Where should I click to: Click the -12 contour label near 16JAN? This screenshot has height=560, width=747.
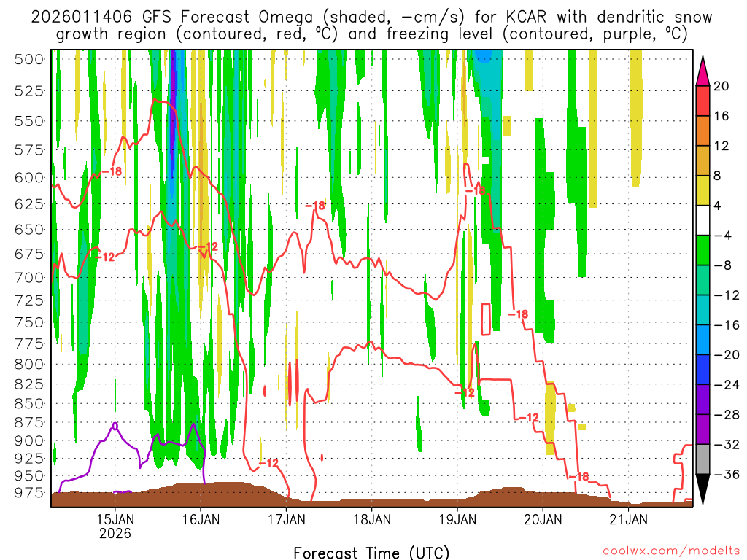click(208, 246)
